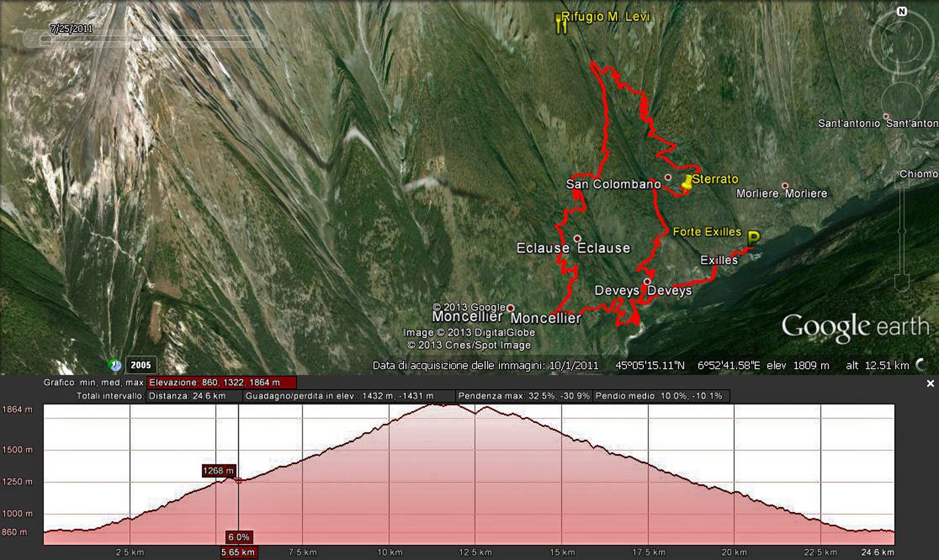
Task: Click the 1268 m profile cursor label
Action: pos(218,471)
